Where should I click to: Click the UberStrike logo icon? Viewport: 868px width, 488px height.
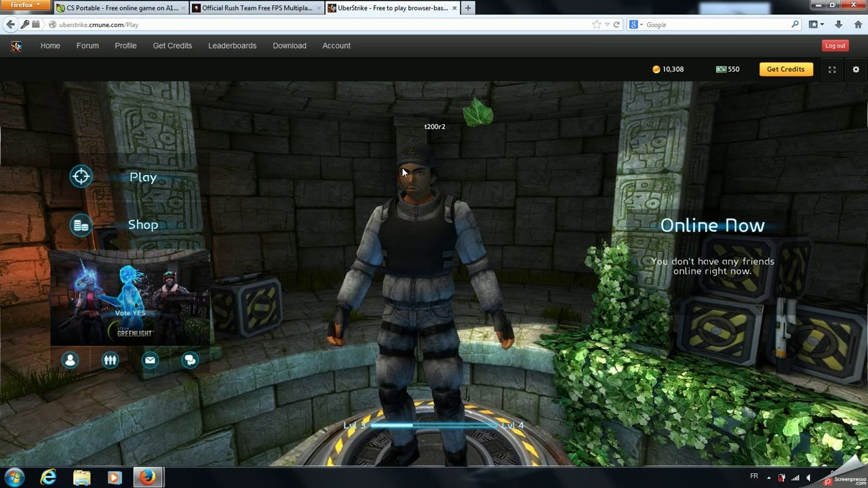click(x=16, y=46)
